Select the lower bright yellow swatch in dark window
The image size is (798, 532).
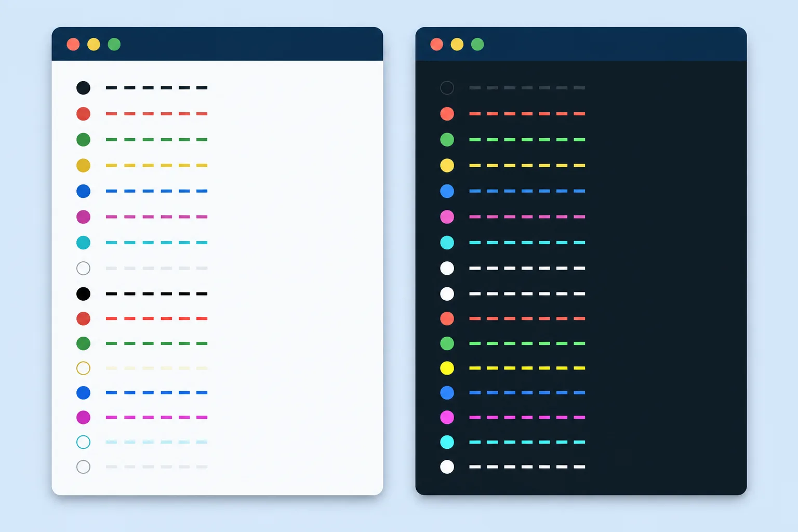click(447, 368)
